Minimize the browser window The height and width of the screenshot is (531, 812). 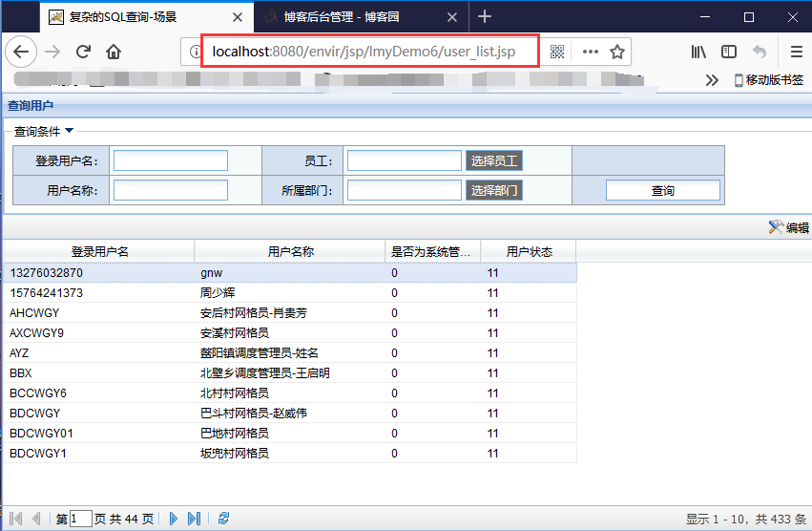click(705, 17)
